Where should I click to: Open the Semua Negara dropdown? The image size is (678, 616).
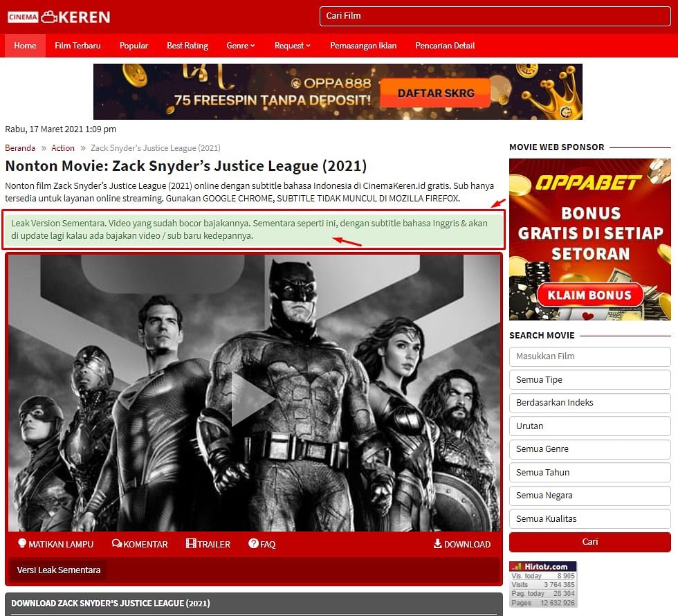[x=589, y=496]
